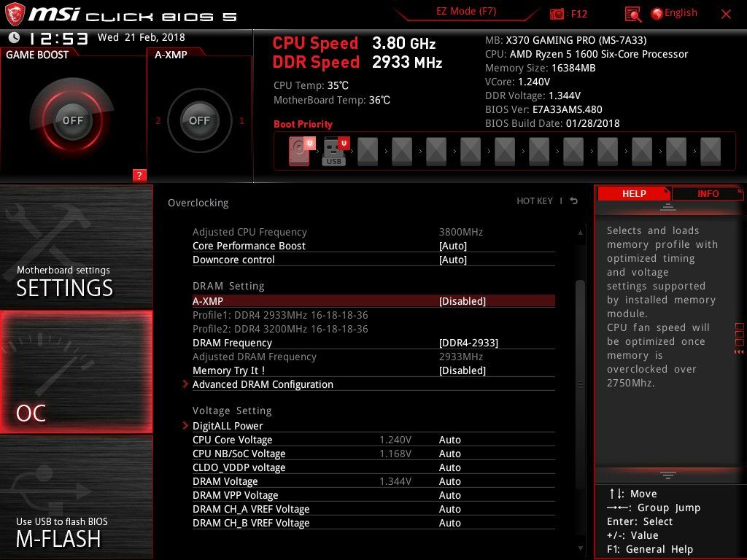The image size is (747, 560).
Task: Open Core Performance Boost [Auto] value
Action: point(452,246)
